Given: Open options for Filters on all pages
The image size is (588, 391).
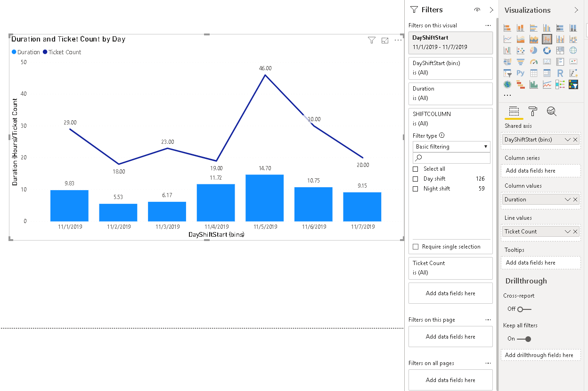Looking at the screenshot, I should (x=488, y=363).
